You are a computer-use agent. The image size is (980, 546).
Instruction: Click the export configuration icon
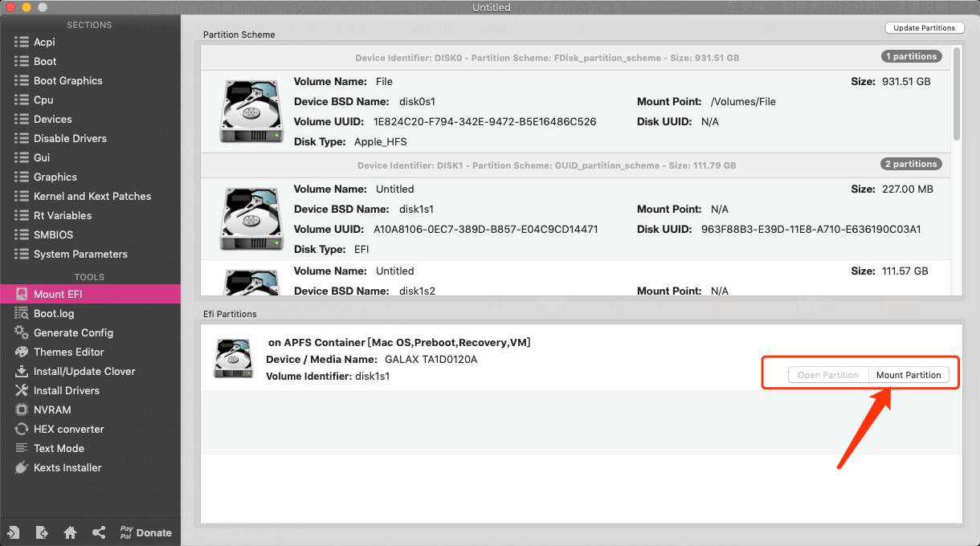[42, 532]
